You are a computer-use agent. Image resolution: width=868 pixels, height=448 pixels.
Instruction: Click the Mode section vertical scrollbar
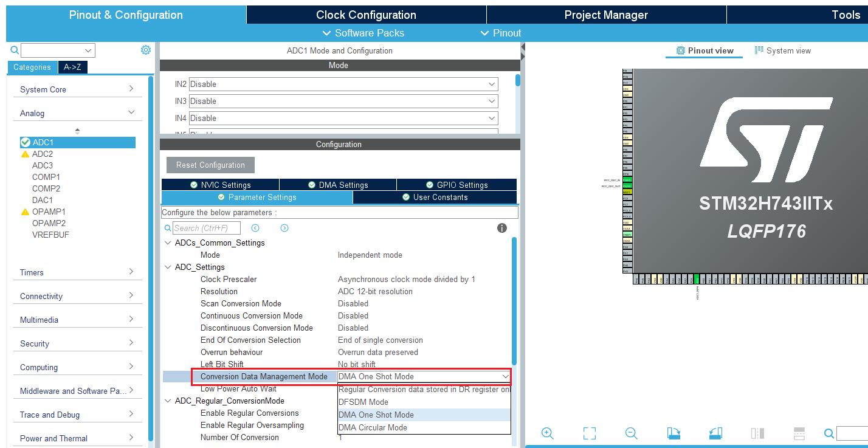tap(518, 80)
